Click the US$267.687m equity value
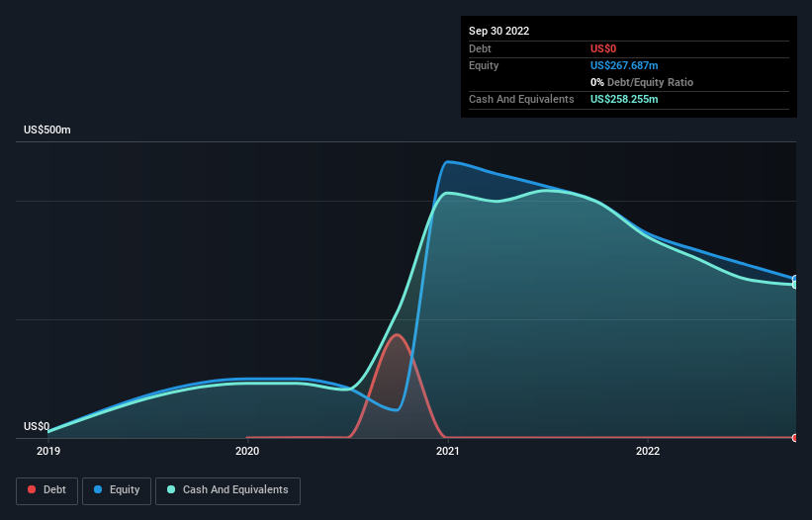This screenshot has height=520, width=812. (x=624, y=65)
